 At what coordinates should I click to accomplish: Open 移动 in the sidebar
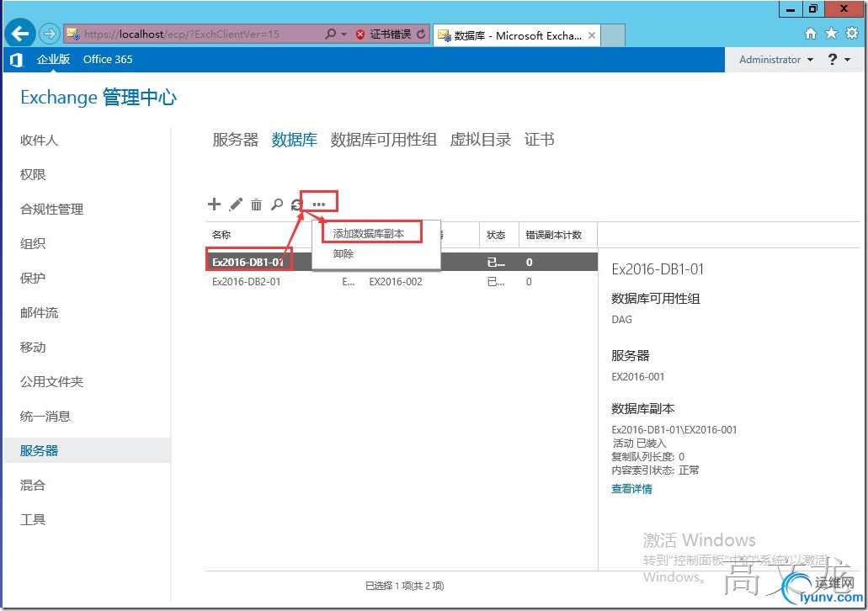coord(33,347)
